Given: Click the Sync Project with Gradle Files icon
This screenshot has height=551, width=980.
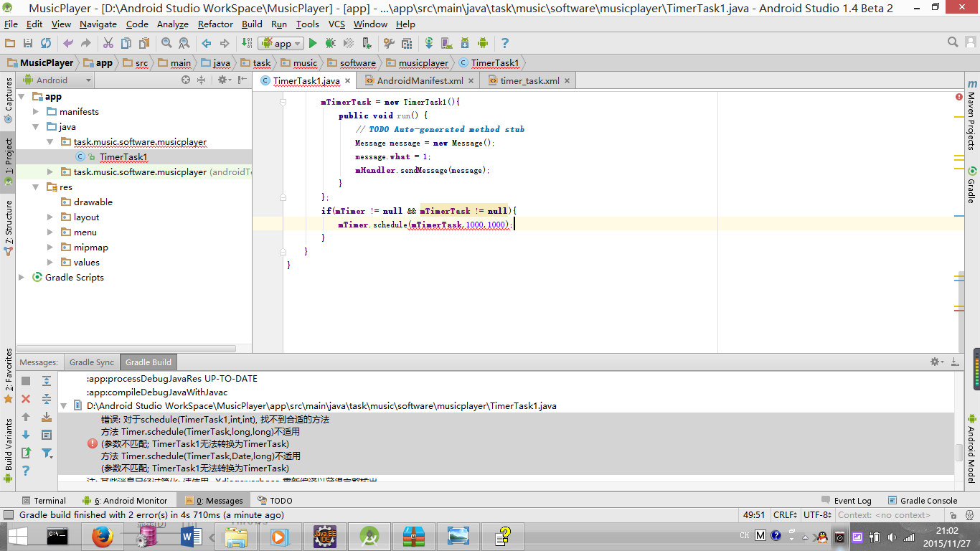Looking at the screenshot, I should click(429, 43).
